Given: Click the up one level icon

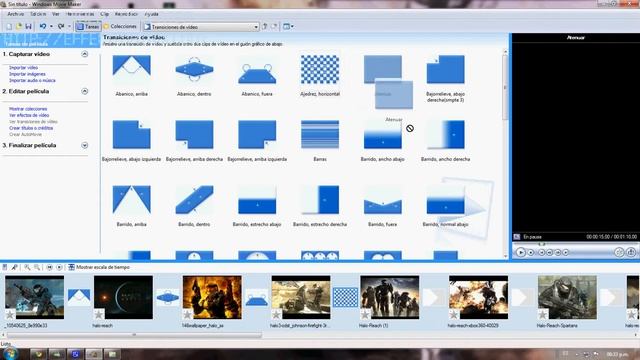Looking at the screenshot, I should tap(264, 27).
